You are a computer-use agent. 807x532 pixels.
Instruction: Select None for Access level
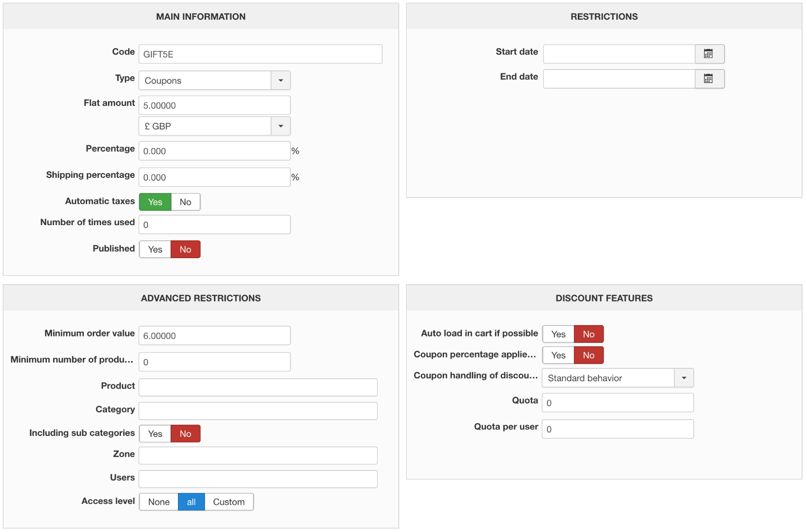(159, 502)
